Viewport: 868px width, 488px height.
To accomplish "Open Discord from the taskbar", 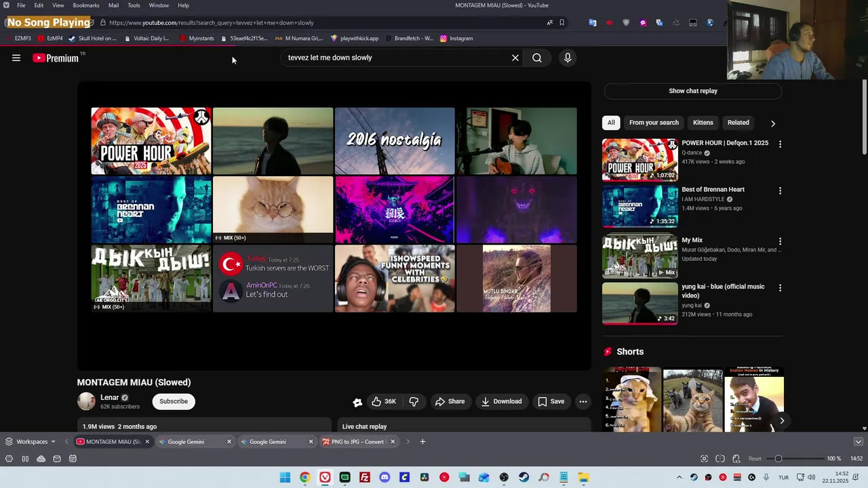I will click(384, 478).
